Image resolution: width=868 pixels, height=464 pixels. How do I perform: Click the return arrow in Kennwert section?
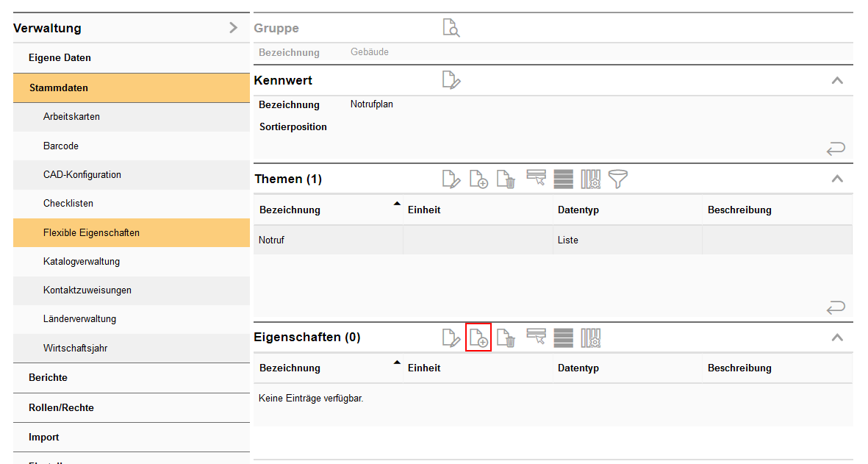836,149
